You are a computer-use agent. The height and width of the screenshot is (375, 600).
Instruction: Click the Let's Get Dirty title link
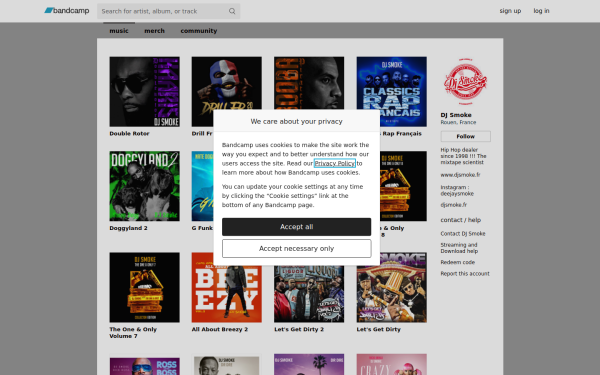(x=378, y=329)
